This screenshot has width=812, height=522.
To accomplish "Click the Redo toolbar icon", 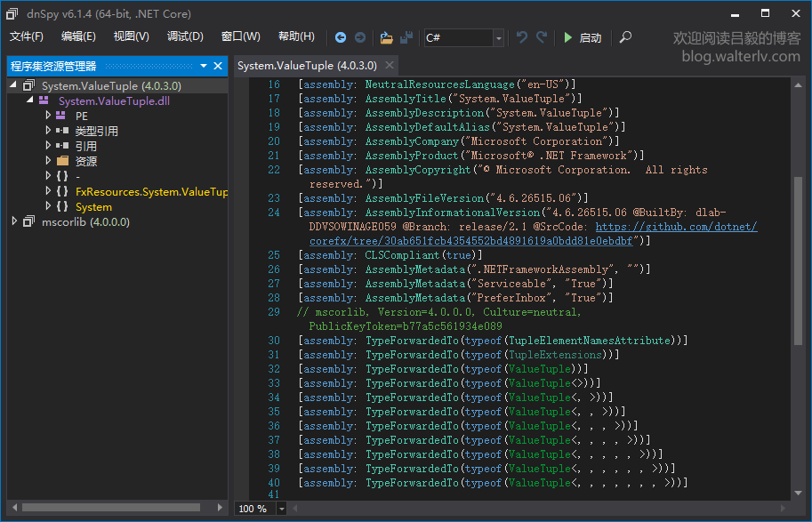I will 542,37.
